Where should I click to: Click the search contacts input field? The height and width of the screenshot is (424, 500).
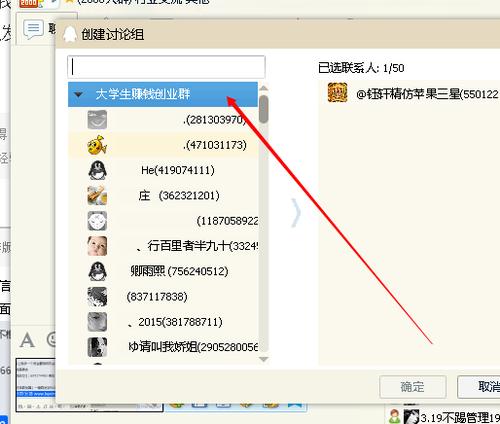pyautogui.click(x=166, y=67)
